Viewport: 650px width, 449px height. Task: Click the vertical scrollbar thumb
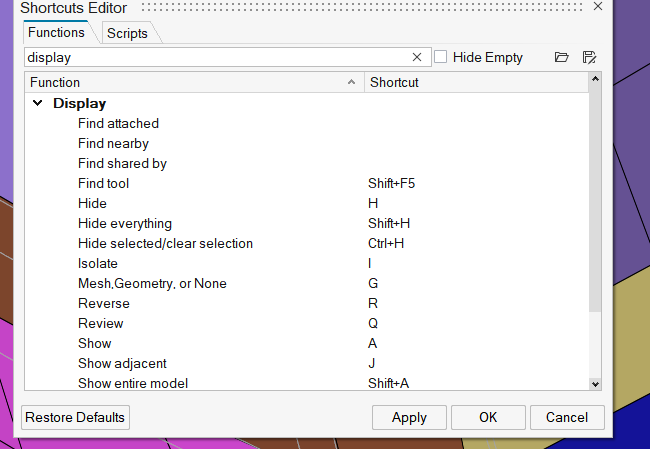595,198
